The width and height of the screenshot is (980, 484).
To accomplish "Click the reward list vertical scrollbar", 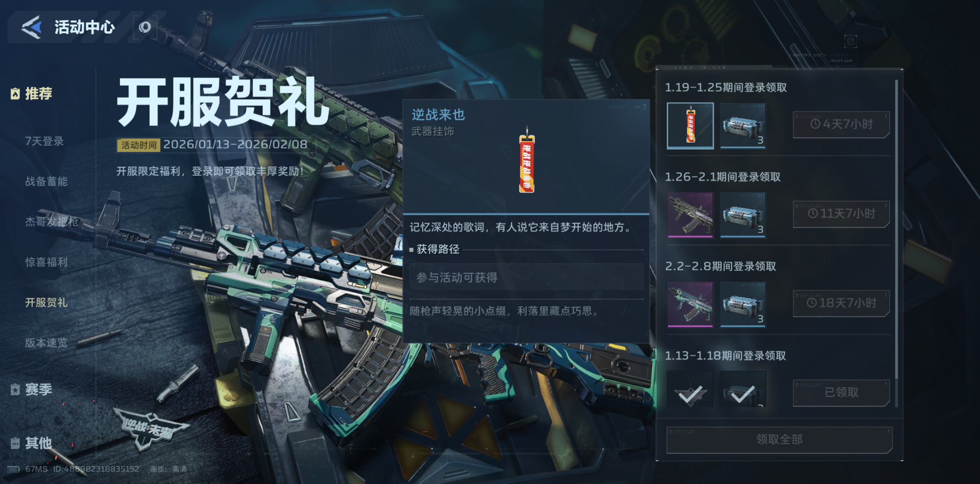I will [x=896, y=230].
